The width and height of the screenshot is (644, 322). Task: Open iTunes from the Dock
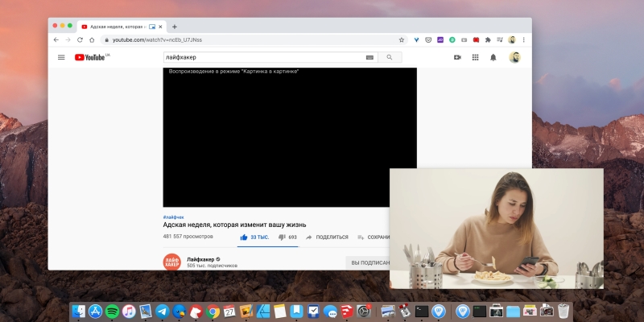[129, 311]
